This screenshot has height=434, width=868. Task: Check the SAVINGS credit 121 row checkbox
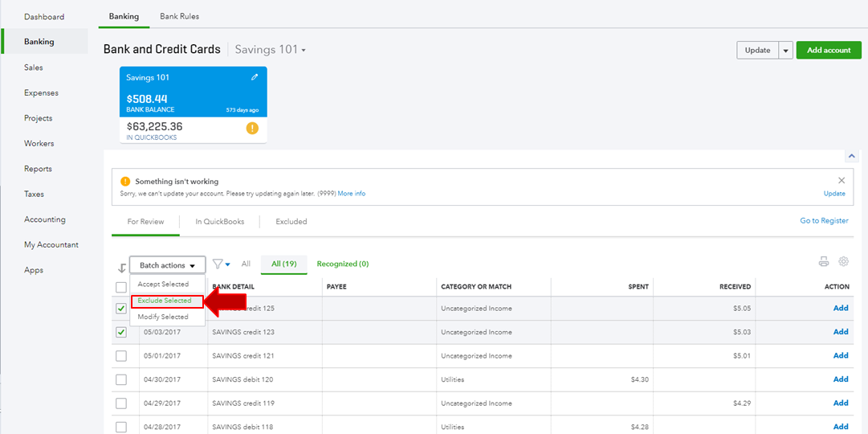click(x=120, y=356)
